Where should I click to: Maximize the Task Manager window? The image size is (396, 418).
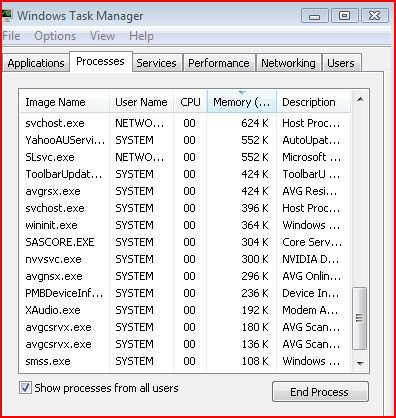(x=344, y=16)
